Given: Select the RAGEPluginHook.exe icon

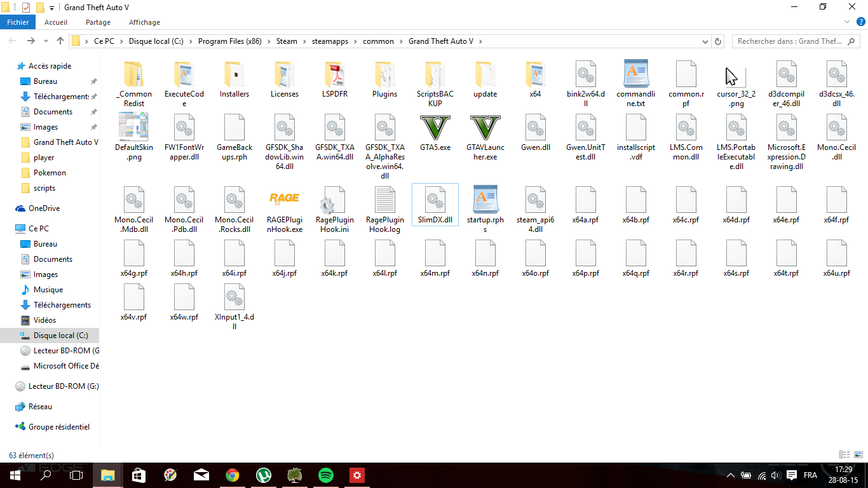Looking at the screenshot, I should 285,200.
